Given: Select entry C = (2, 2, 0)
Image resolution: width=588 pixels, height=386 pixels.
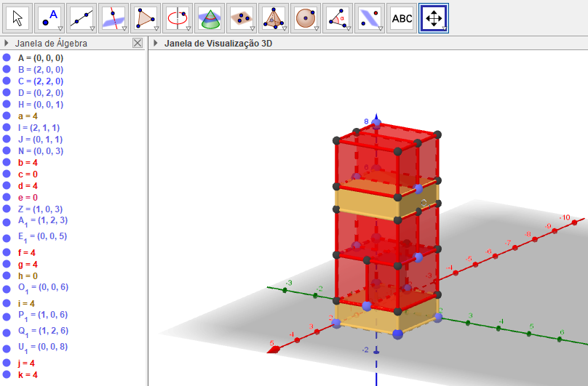Looking at the screenshot, I should click(x=41, y=81).
